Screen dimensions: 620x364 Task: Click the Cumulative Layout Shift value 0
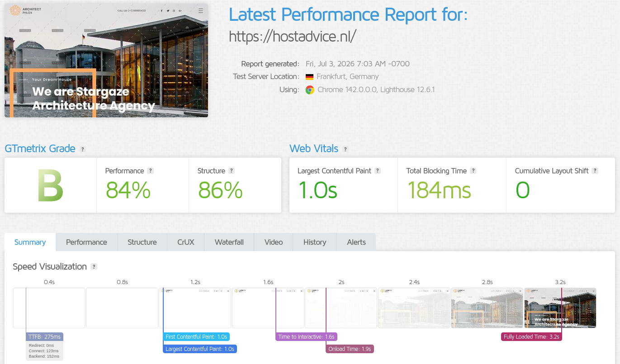click(522, 190)
